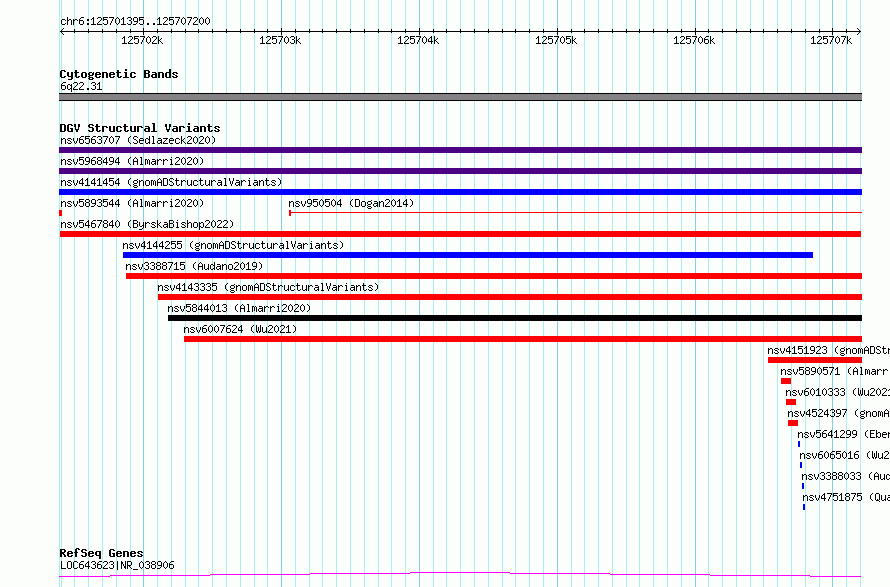Click the 125706k ruler tick label

(x=694, y=40)
